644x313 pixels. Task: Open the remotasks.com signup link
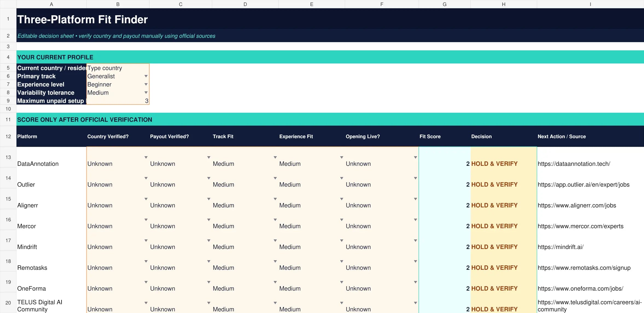pos(584,268)
